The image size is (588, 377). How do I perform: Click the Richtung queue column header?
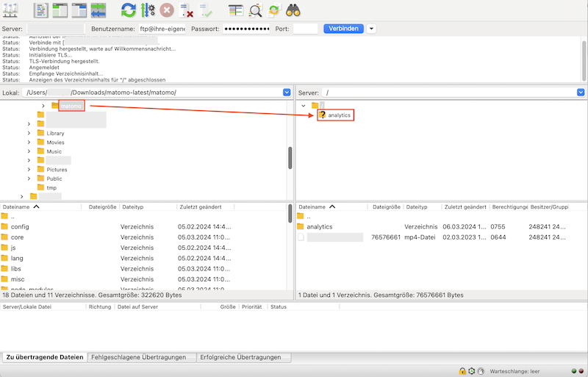click(x=100, y=306)
